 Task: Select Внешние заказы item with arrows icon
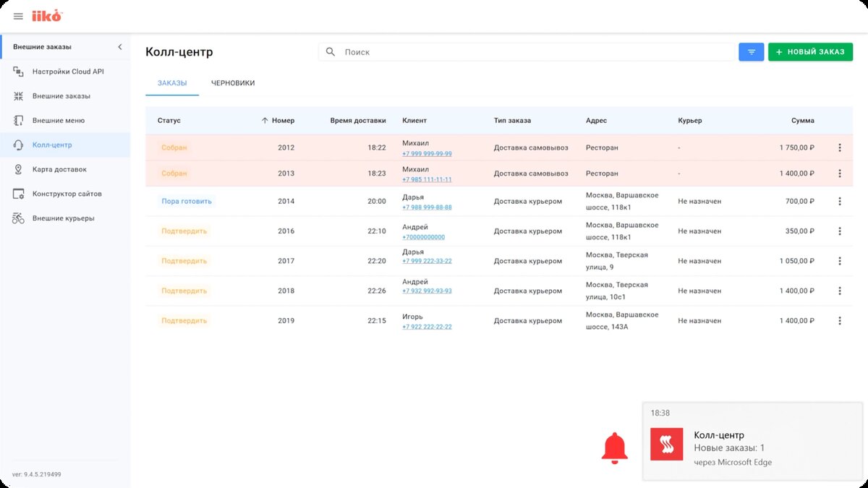(x=18, y=96)
